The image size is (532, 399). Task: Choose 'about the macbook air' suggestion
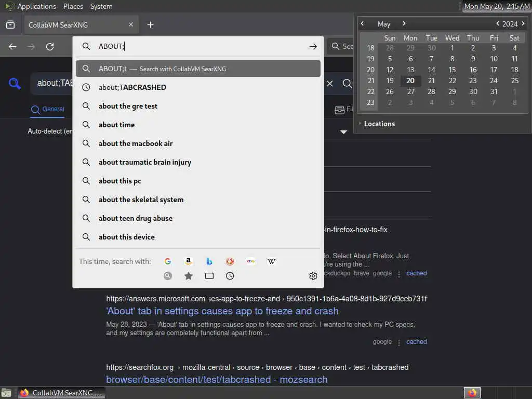pyautogui.click(x=198, y=143)
